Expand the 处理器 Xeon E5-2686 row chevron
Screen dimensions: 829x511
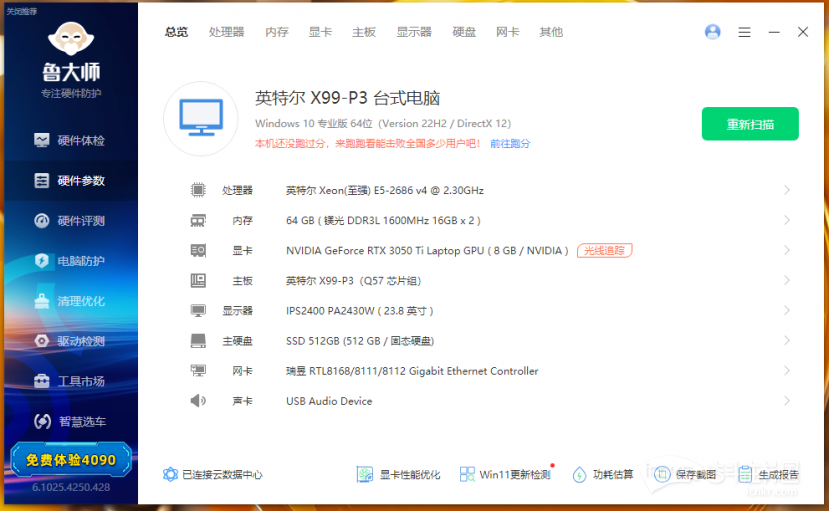(x=787, y=190)
